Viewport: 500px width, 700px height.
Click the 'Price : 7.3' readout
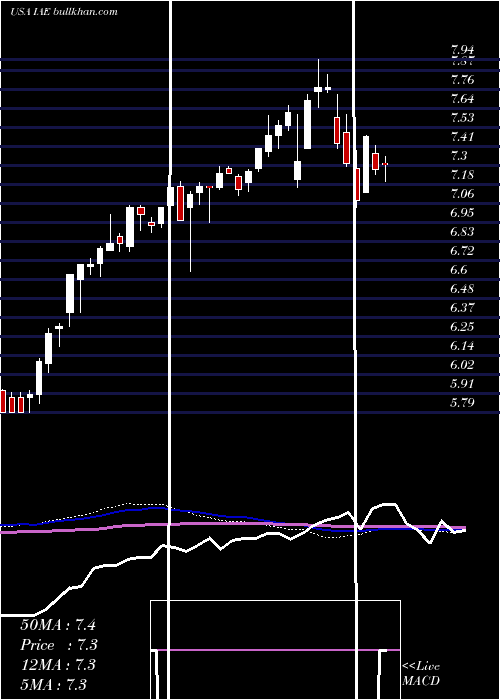click(59, 645)
